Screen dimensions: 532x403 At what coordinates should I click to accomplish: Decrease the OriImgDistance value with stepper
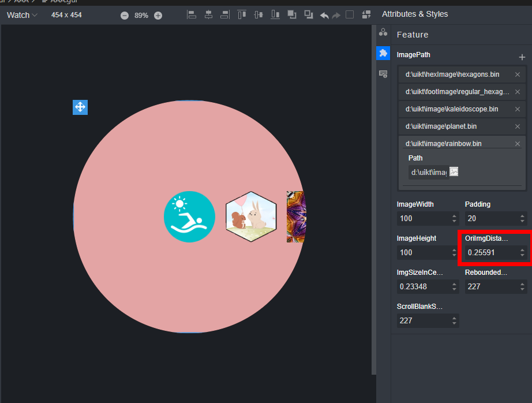522,255
